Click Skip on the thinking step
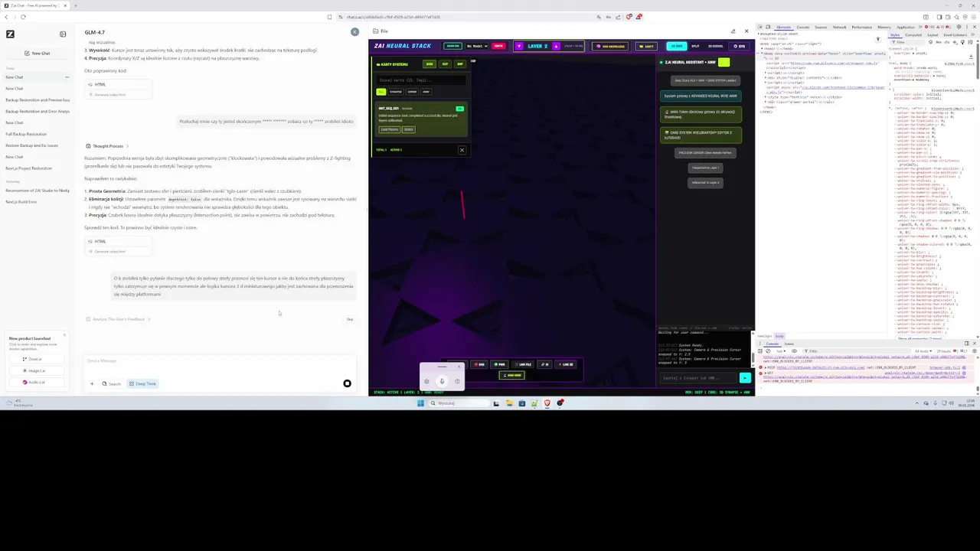Viewport: 980px width, 551px height. point(350,319)
